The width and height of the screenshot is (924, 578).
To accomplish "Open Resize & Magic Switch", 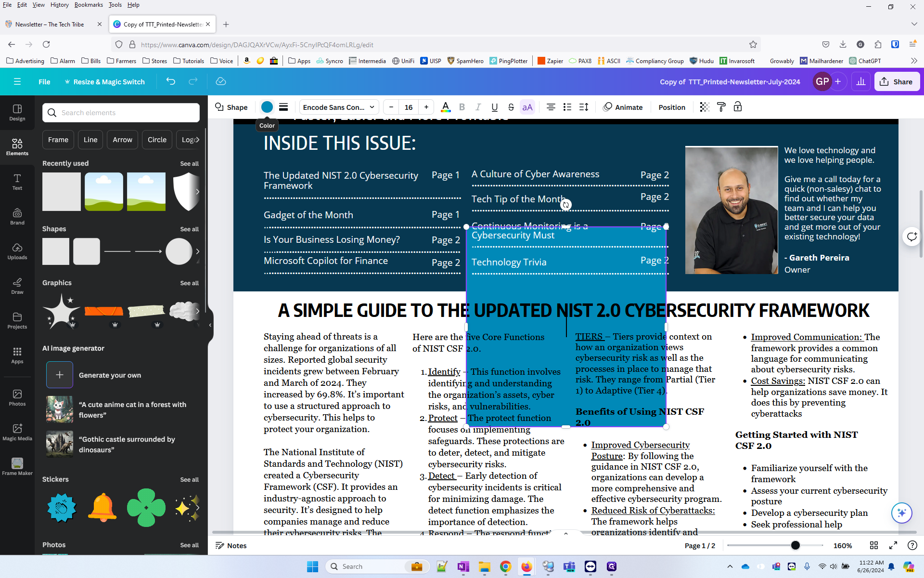I will [104, 82].
